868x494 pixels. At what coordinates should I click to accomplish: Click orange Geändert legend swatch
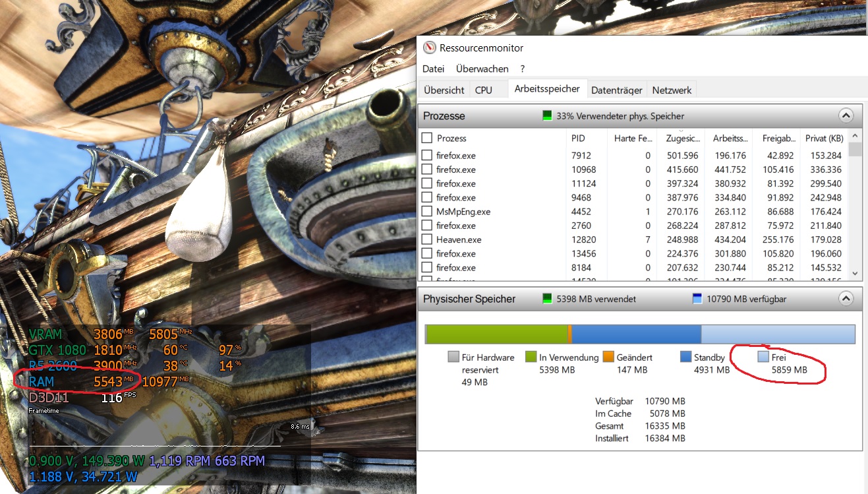[x=608, y=357]
